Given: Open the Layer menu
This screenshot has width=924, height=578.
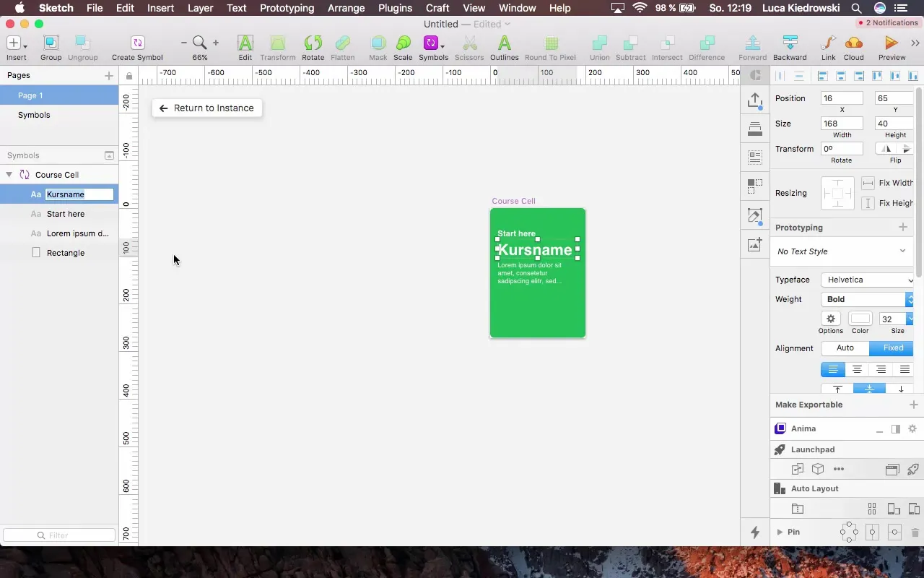Looking at the screenshot, I should coord(200,8).
